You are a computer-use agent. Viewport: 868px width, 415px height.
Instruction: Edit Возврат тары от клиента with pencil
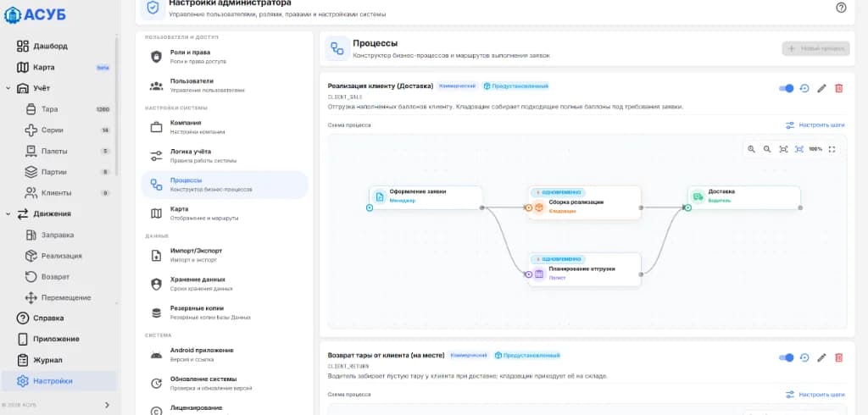click(x=821, y=358)
